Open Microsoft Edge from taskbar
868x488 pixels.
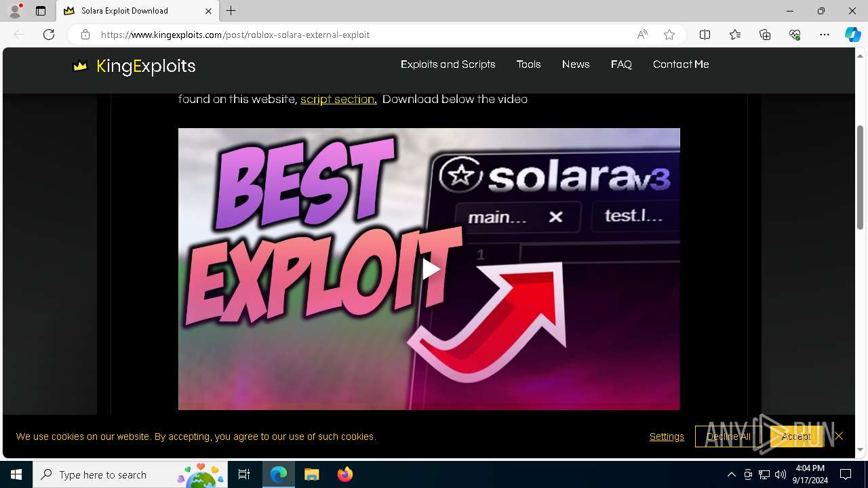tap(279, 474)
